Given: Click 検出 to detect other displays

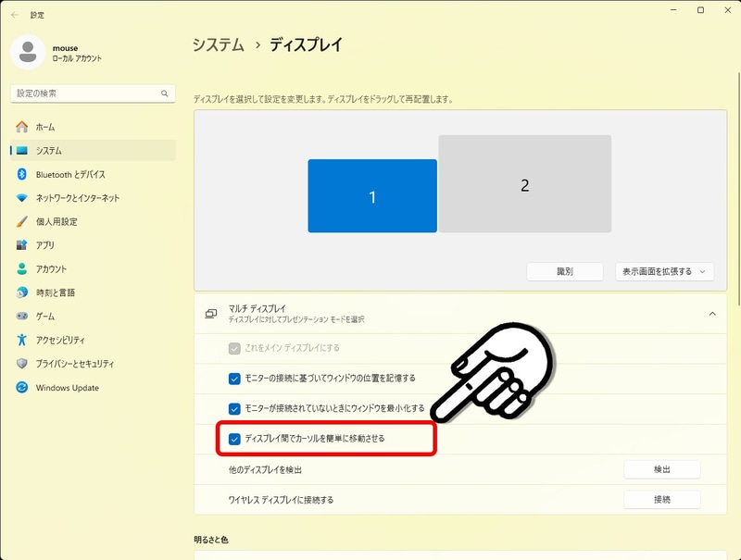Looking at the screenshot, I should (x=660, y=470).
